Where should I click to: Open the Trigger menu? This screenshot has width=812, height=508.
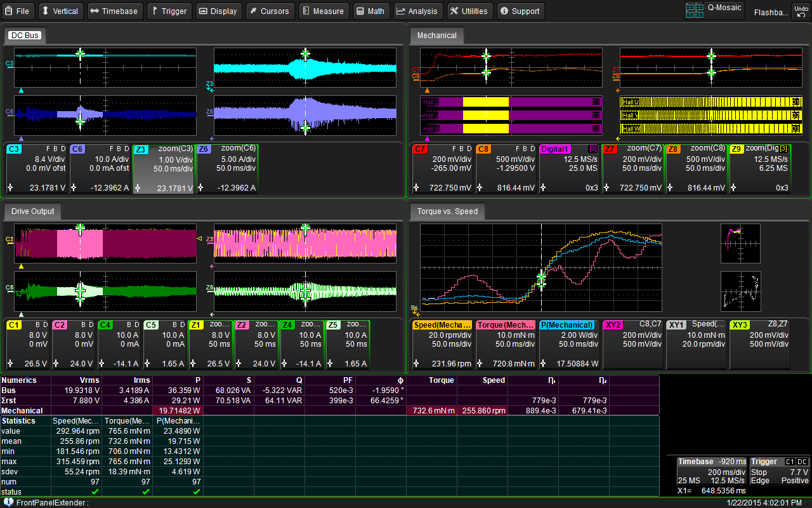(168, 11)
